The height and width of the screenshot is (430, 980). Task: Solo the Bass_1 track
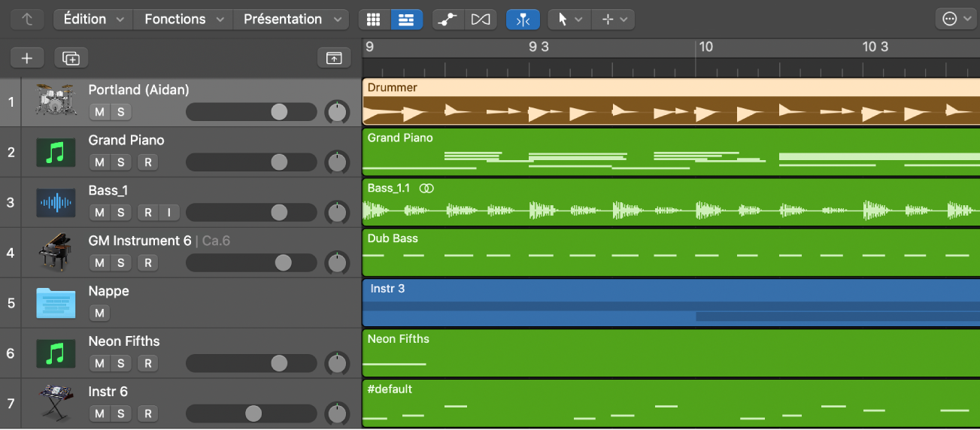click(x=120, y=213)
